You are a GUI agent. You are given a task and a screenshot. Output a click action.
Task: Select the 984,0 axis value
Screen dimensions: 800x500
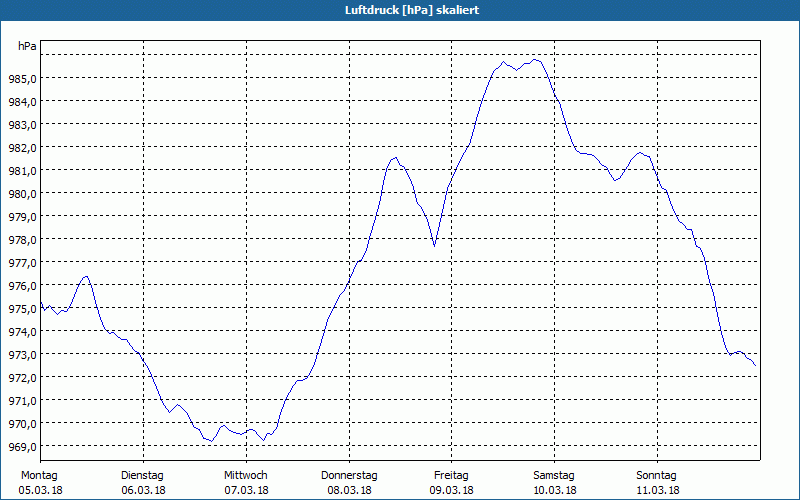(x=22, y=102)
